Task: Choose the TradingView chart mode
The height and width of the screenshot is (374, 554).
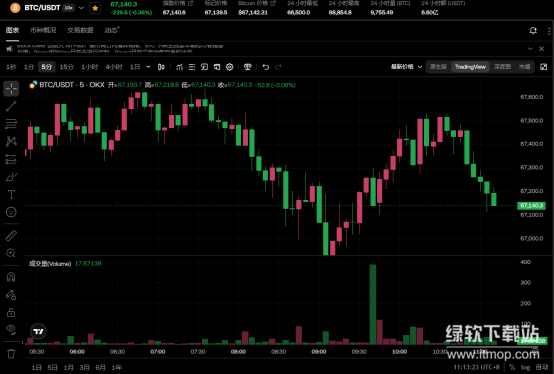Action: pos(470,67)
